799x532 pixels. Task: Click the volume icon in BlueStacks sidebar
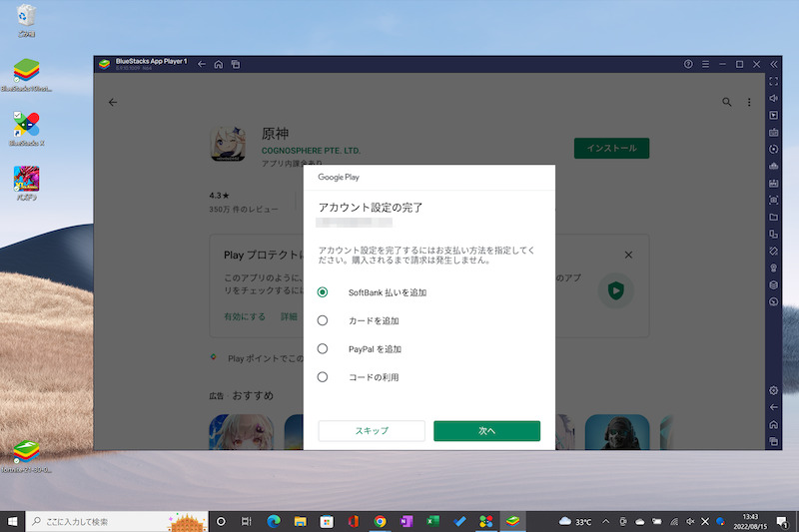click(x=773, y=98)
